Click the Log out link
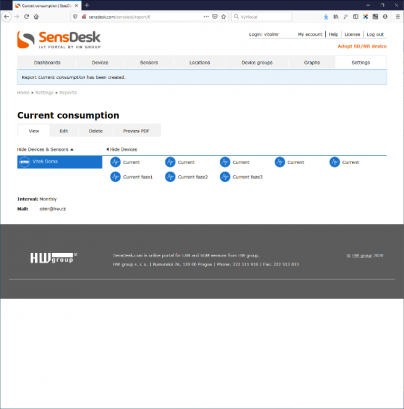The width and height of the screenshot is (404, 409). [375, 34]
